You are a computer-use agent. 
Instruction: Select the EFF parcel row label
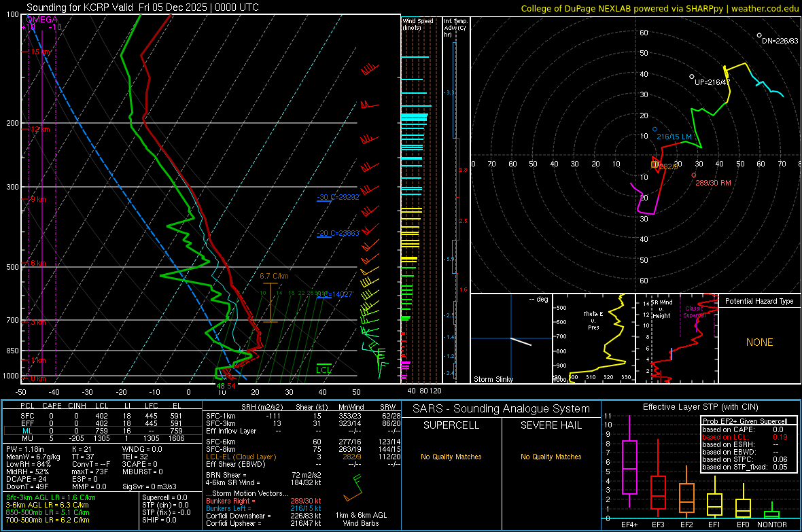pyautogui.click(x=27, y=423)
